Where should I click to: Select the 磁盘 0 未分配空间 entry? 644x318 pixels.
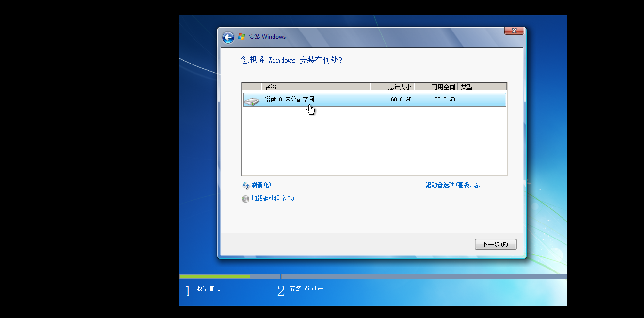coord(374,100)
